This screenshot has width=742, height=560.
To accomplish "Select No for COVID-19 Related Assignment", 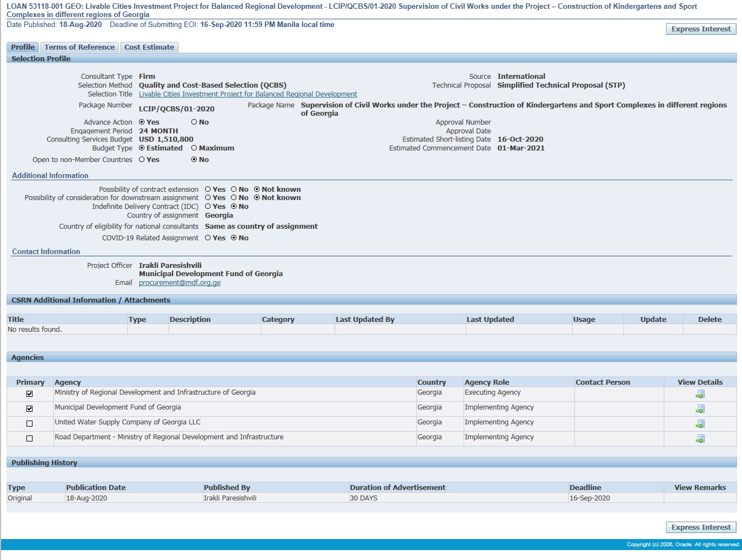I will tap(234, 238).
